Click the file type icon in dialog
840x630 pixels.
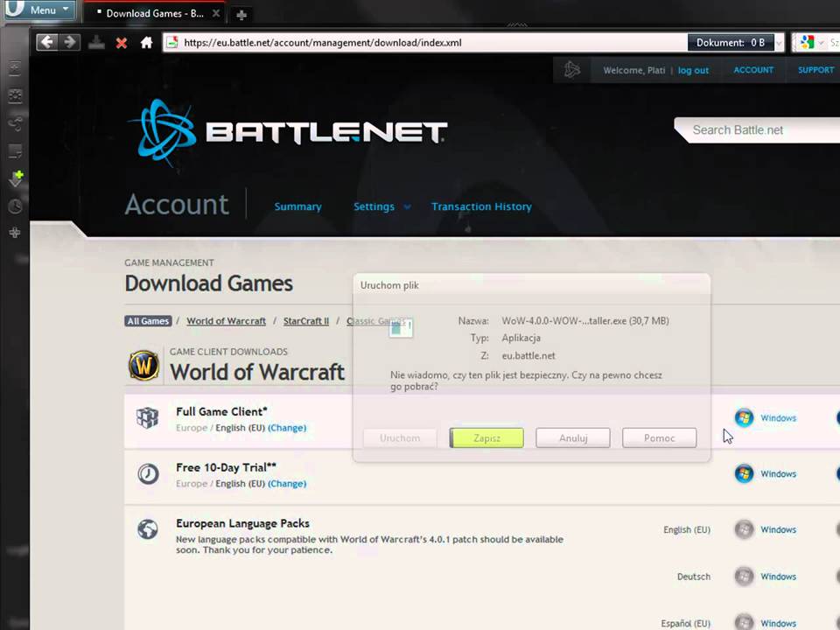(401, 328)
